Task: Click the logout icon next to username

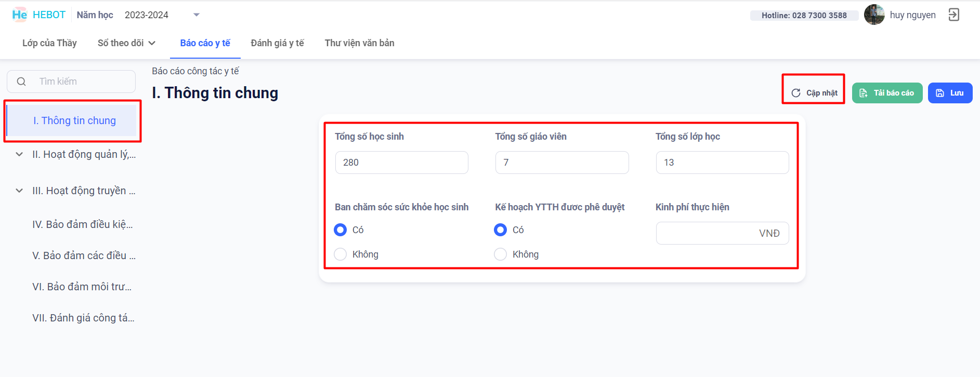Action: [x=953, y=15]
